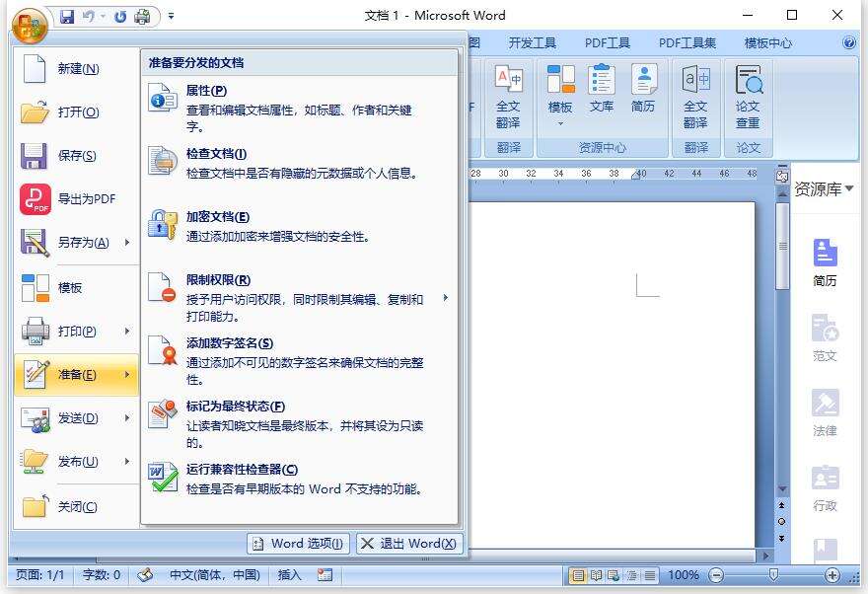Screen dimensions: 868x594
Task: Switch to Print Layout view button
Action: (578, 575)
